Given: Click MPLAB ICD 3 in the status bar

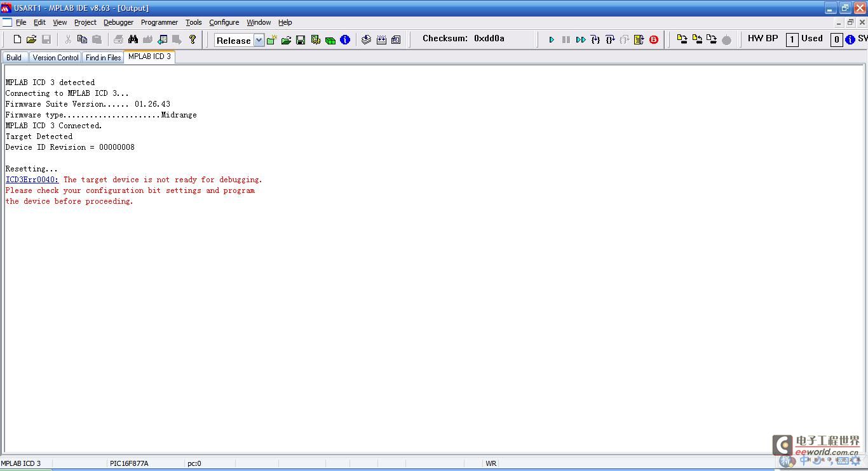Looking at the screenshot, I should click(21, 463).
